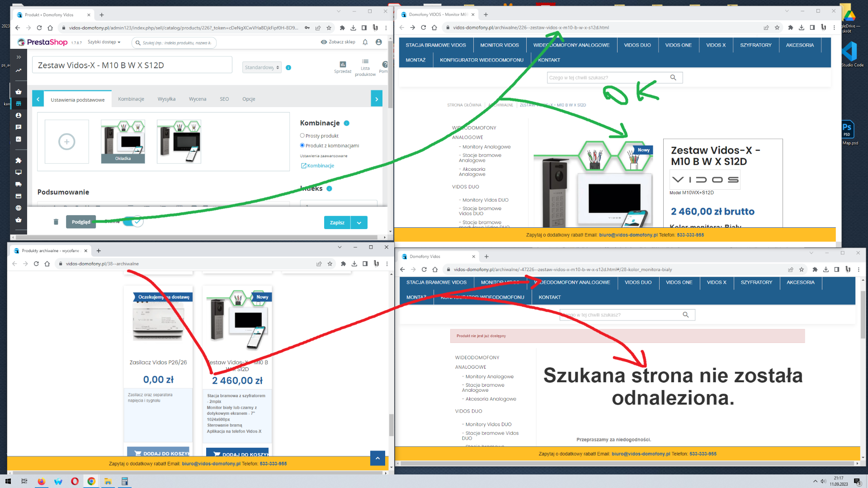Switch to the SEO tab
868x488 pixels.
(224, 99)
